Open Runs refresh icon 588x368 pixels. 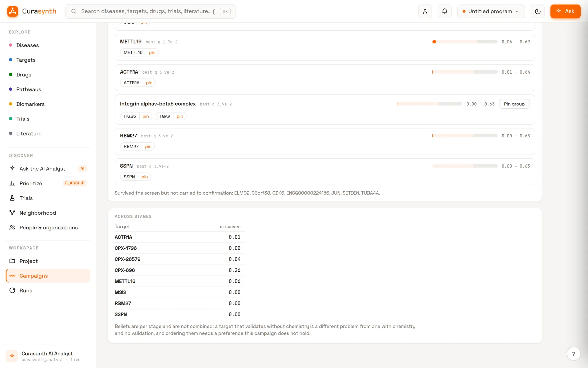[x=12, y=290]
